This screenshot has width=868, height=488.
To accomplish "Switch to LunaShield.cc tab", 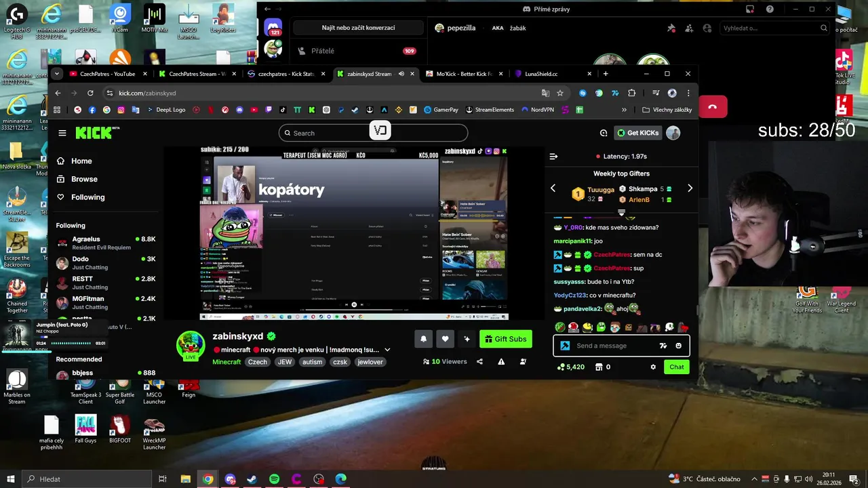I will click(553, 74).
